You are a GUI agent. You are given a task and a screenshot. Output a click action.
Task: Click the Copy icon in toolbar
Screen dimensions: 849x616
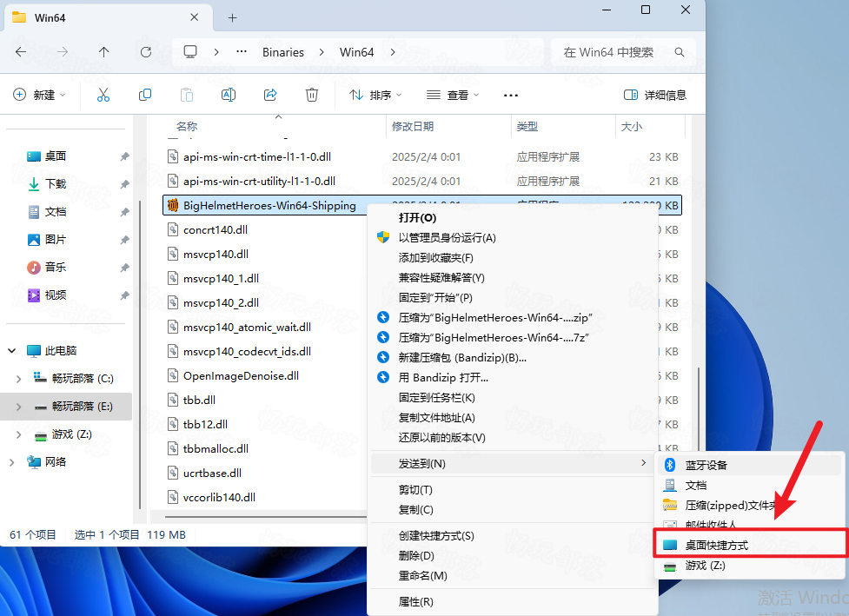point(144,96)
